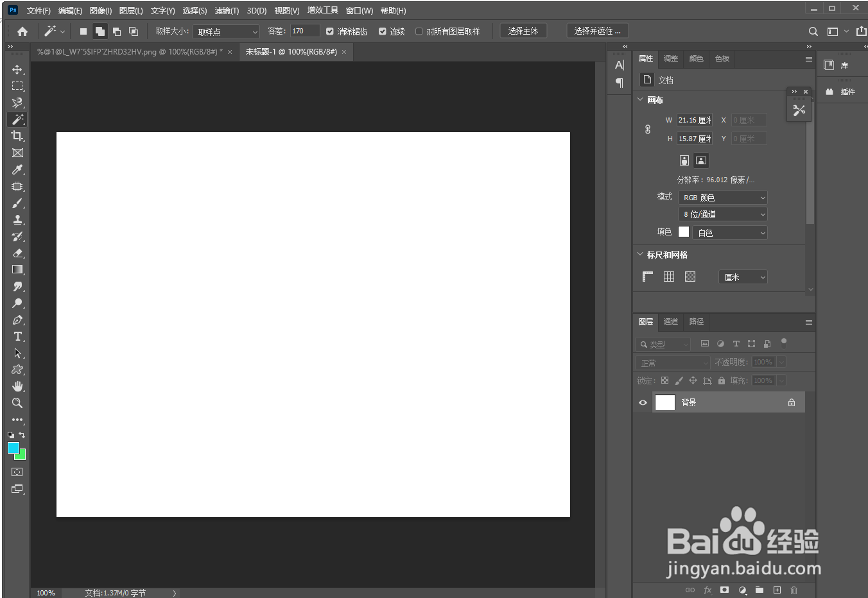
Task: Open the RGB 颜色 mode dropdown
Action: click(722, 197)
